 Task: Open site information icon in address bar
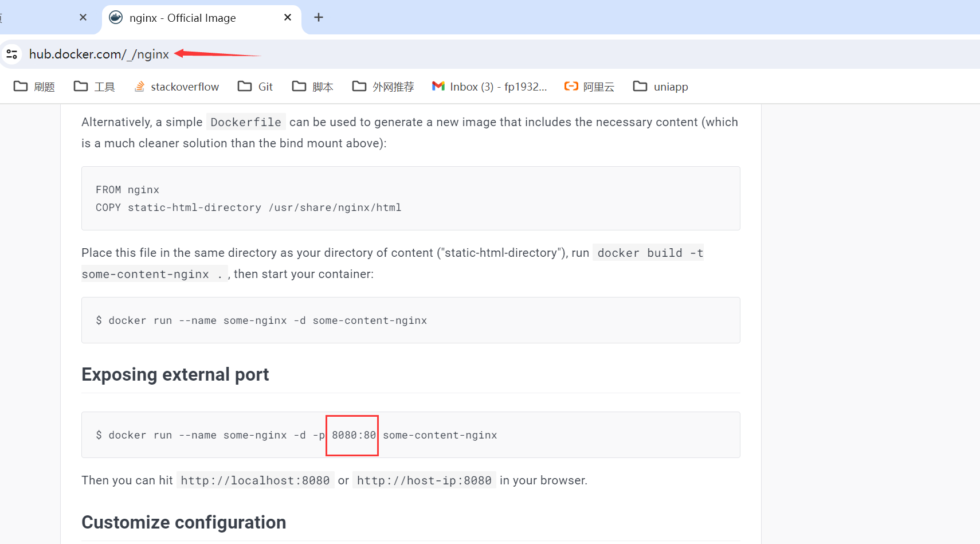tap(12, 54)
